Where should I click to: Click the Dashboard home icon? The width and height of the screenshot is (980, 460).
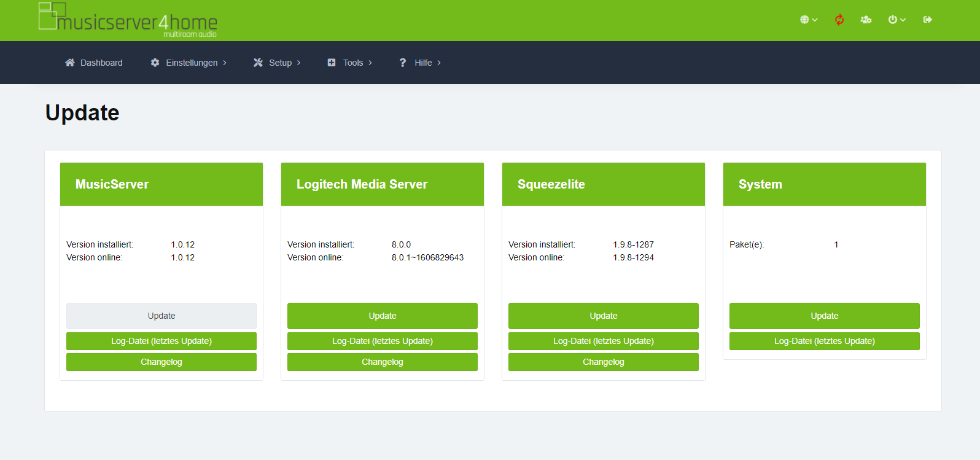[x=70, y=63]
